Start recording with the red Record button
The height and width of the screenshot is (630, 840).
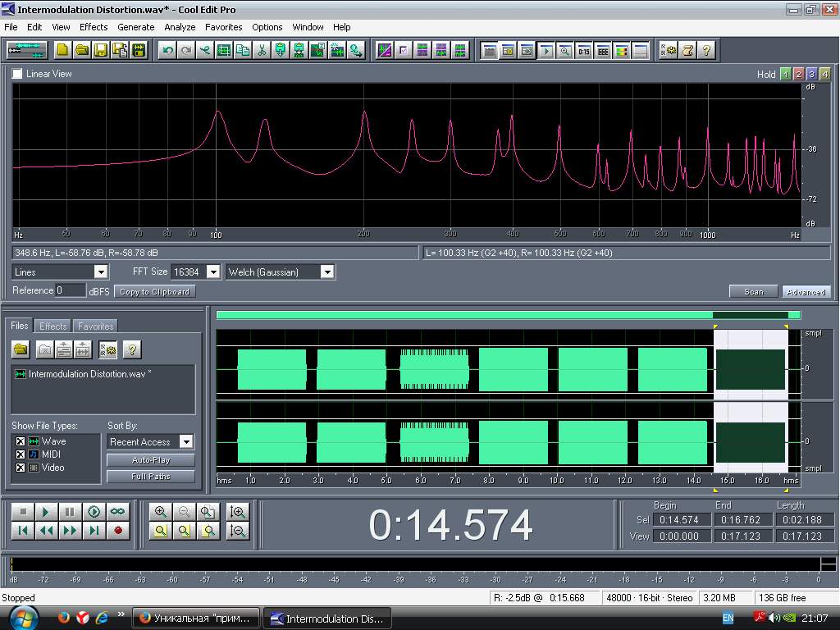(118, 531)
